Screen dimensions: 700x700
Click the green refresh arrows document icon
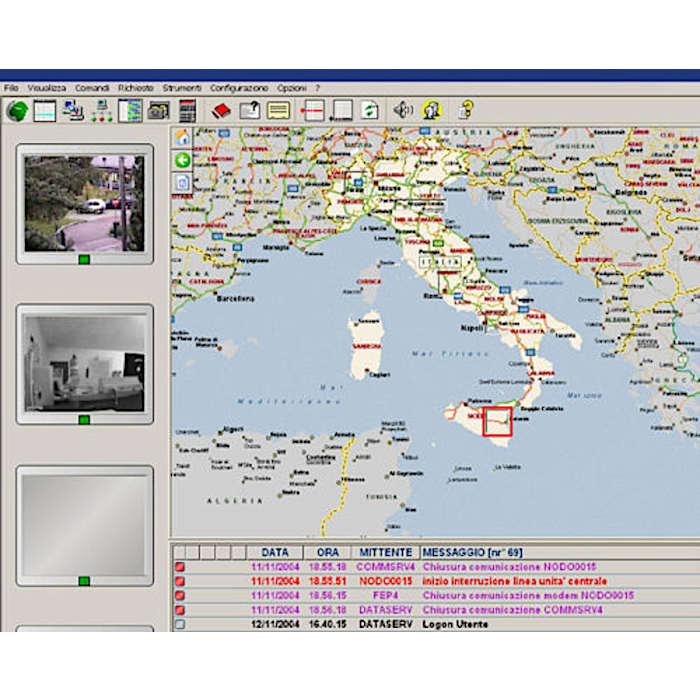click(x=370, y=110)
